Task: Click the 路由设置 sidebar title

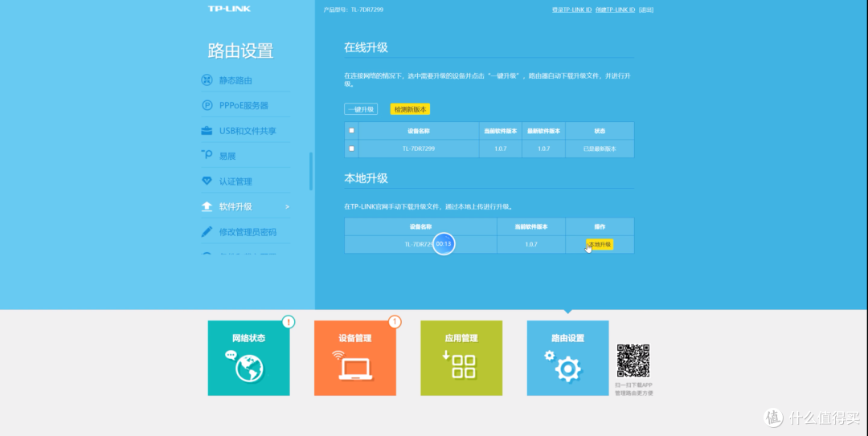Action: [240, 51]
